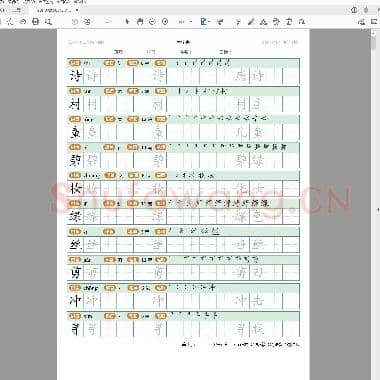Click the bold model character 丝
Image resolution: width=380 pixels, height=380 pixels.
(75, 245)
